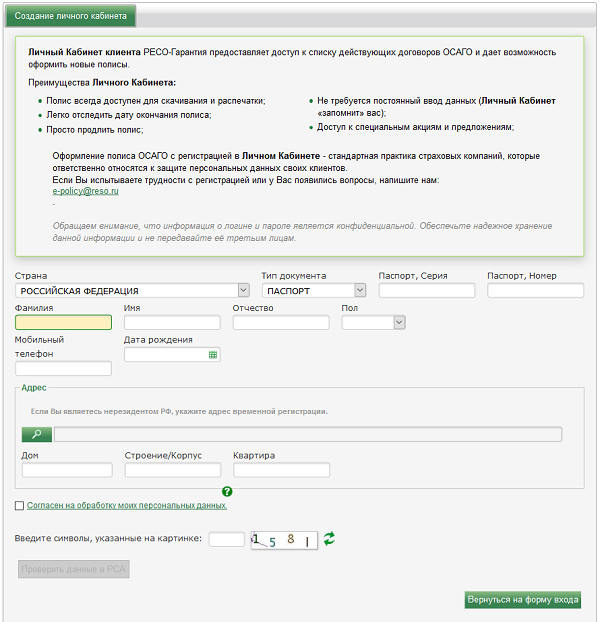
Task: Click the Отчество input field
Action: [281, 323]
